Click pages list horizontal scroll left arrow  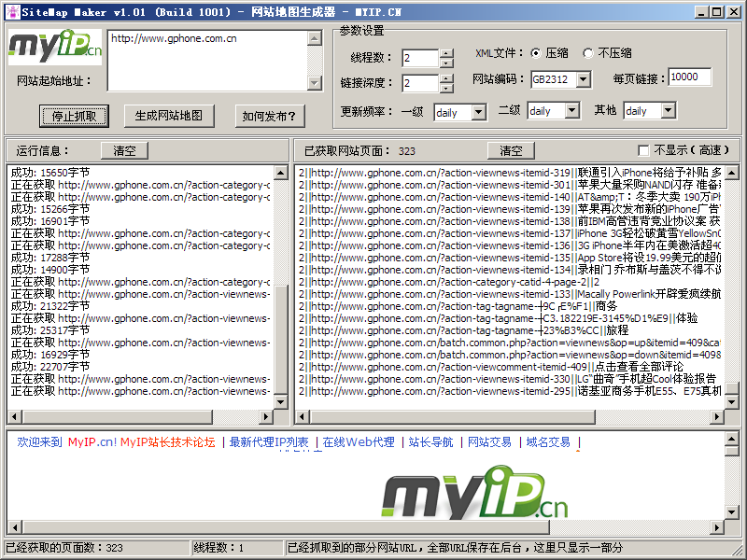pos(302,416)
